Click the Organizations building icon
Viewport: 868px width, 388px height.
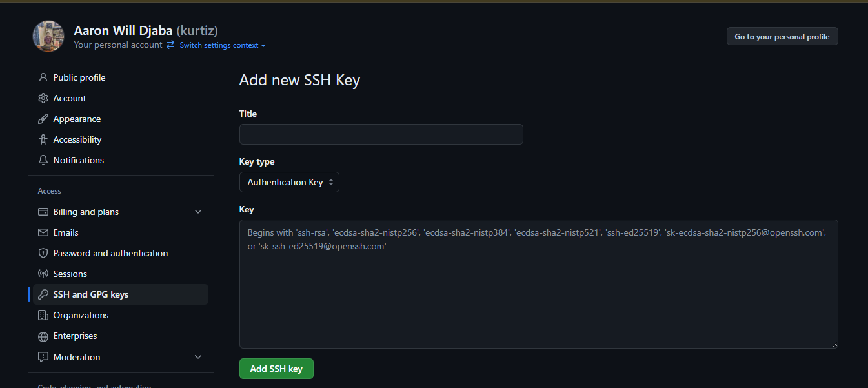(x=43, y=315)
